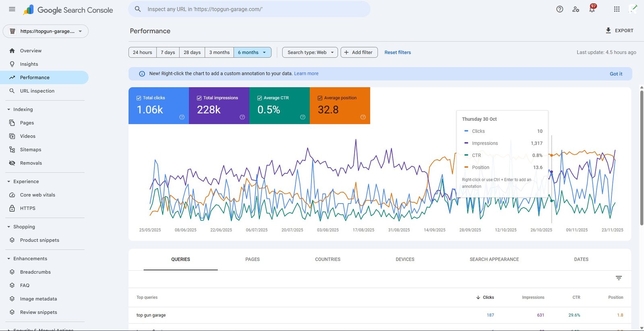The image size is (644, 331).
Task: Click the help question mark icon
Action: [559, 9]
